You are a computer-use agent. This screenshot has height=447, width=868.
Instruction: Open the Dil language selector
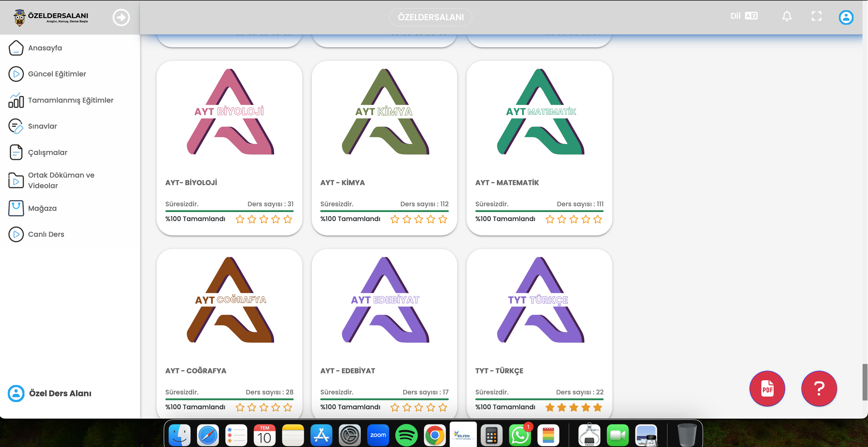click(744, 16)
